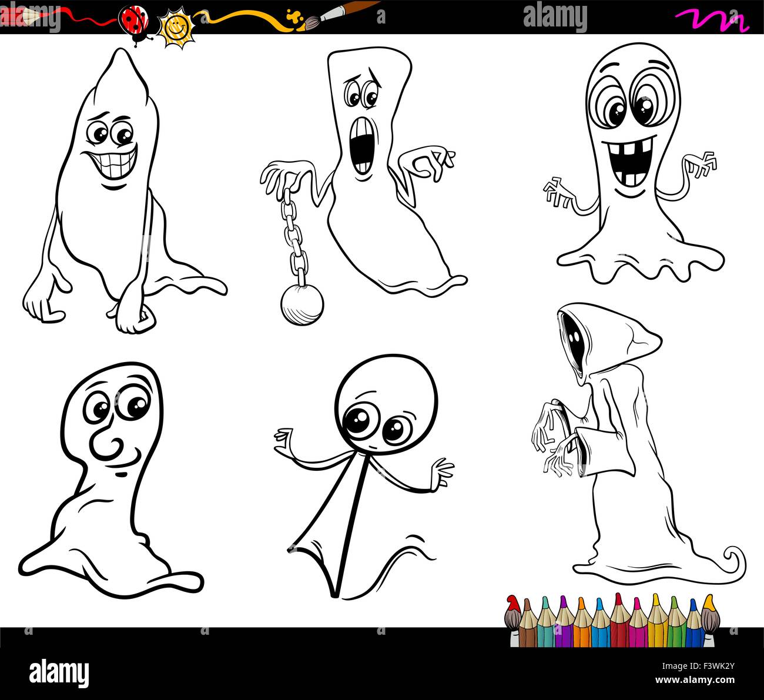Click the pink scribble in the top bar
This screenshot has height=700, width=764.
(711, 21)
